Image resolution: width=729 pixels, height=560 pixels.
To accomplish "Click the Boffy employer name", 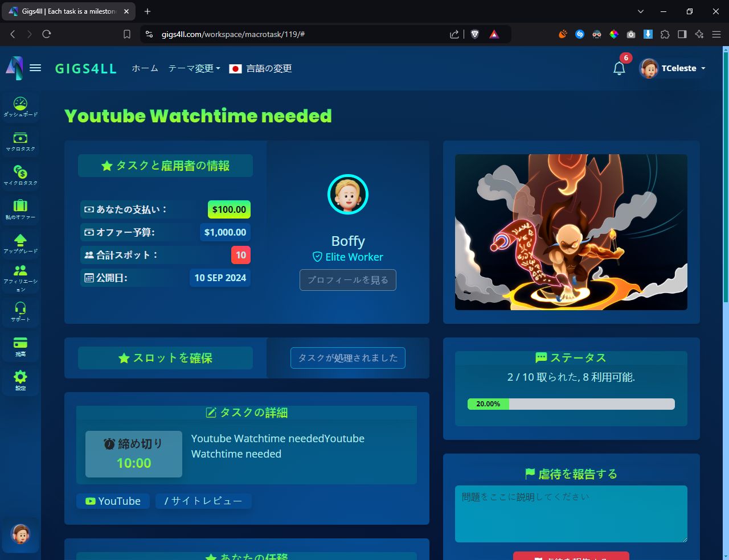I will pyautogui.click(x=348, y=241).
